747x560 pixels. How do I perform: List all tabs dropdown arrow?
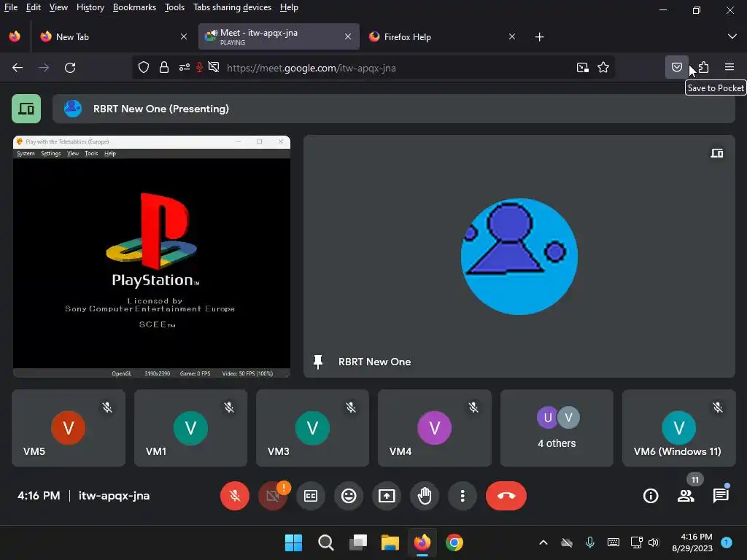point(732,36)
